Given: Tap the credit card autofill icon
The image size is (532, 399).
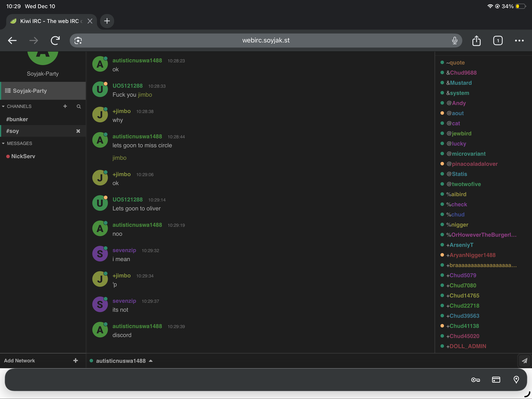Looking at the screenshot, I should click(496, 380).
